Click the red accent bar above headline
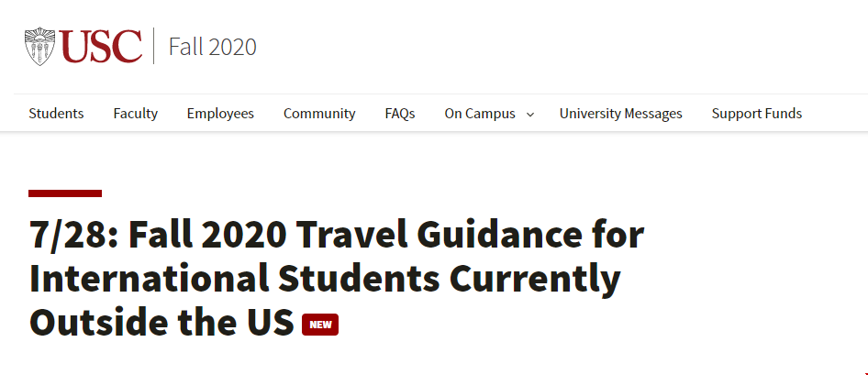The height and width of the screenshot is (375, 868). pyautogui.click(x=65, y=193)
